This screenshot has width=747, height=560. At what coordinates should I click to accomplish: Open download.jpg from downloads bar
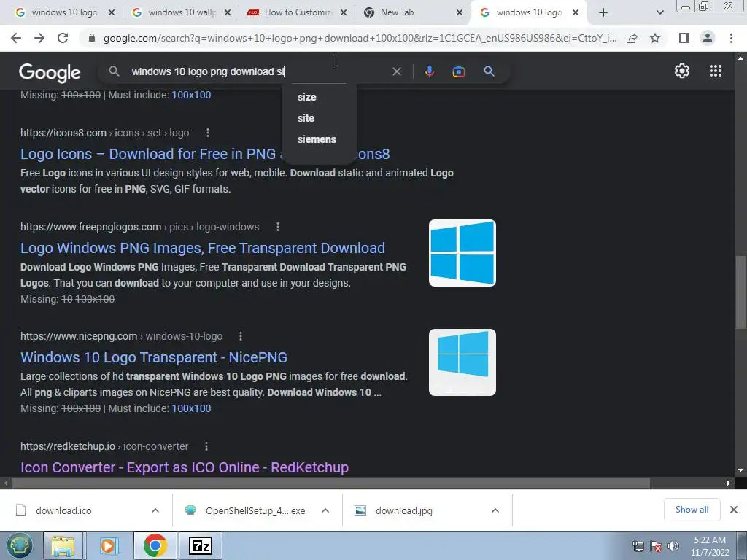tap(403, 510)
